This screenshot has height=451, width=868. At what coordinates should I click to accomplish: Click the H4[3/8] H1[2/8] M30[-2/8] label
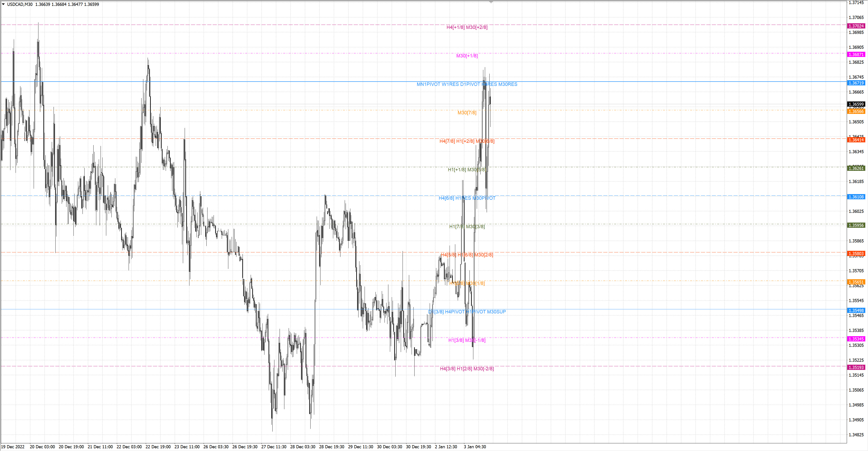click(467, 369)
